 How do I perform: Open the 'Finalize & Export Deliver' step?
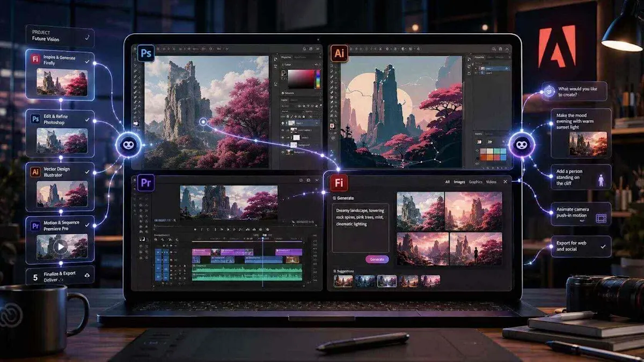coord(60,275)
